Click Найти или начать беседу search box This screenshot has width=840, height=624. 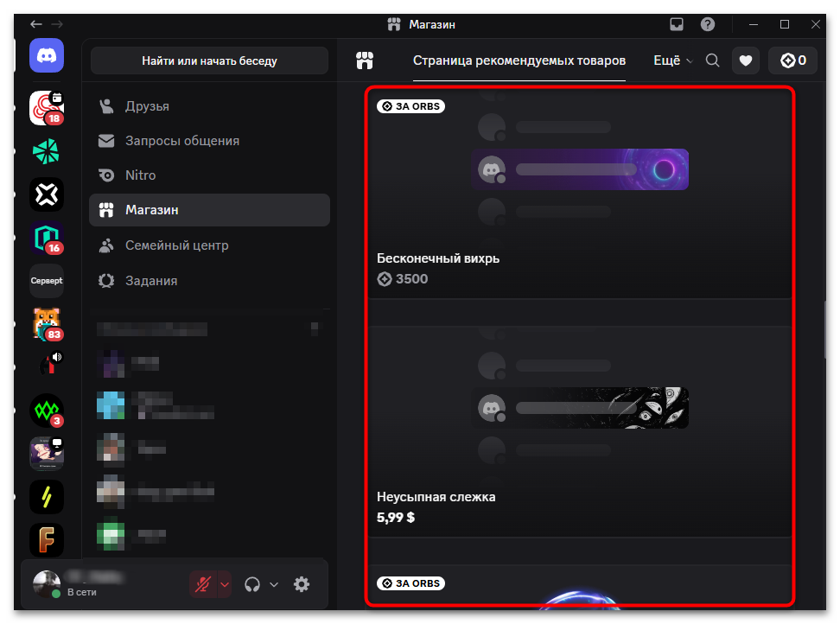point(209,60)
